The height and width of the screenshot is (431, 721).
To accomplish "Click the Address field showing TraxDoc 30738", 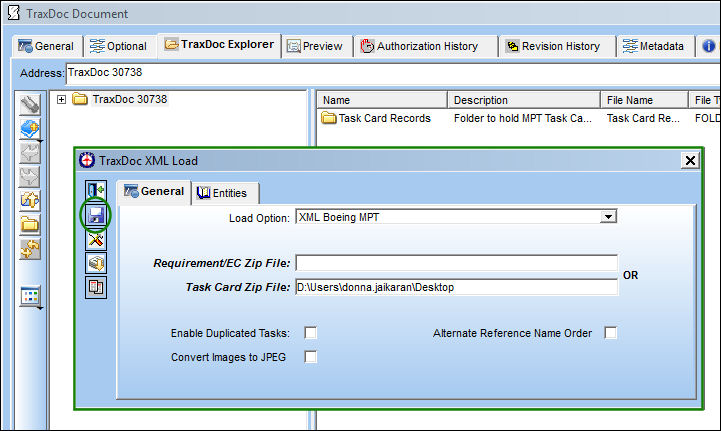I will (393, 73).
